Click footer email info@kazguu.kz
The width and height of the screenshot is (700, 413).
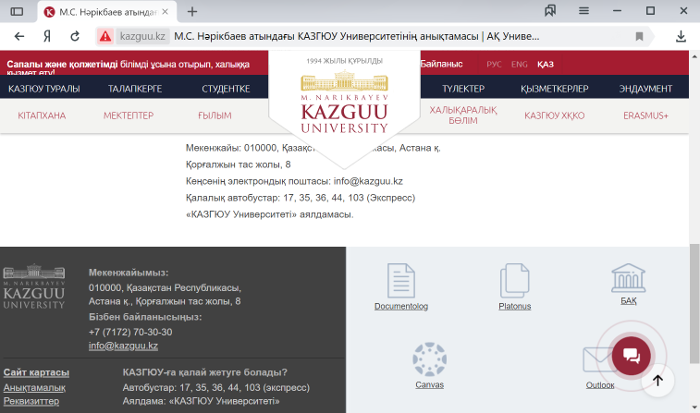coord(123,346)
